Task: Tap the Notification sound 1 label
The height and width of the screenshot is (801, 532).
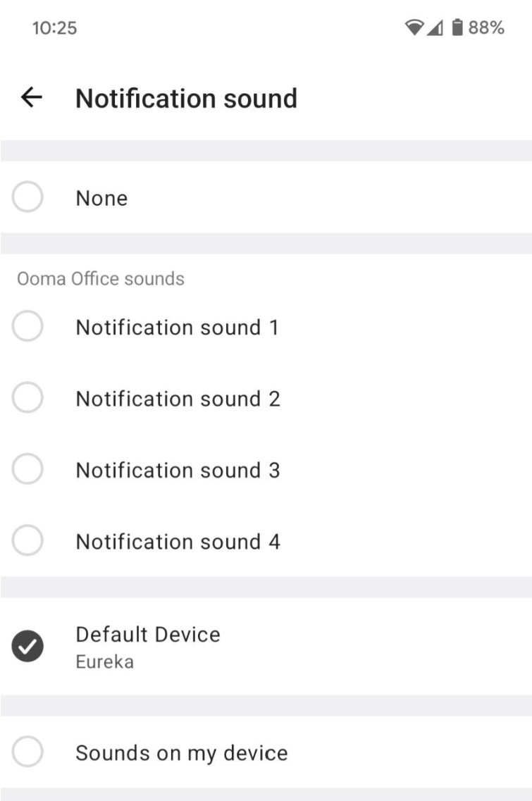Action: click(178, 328)
